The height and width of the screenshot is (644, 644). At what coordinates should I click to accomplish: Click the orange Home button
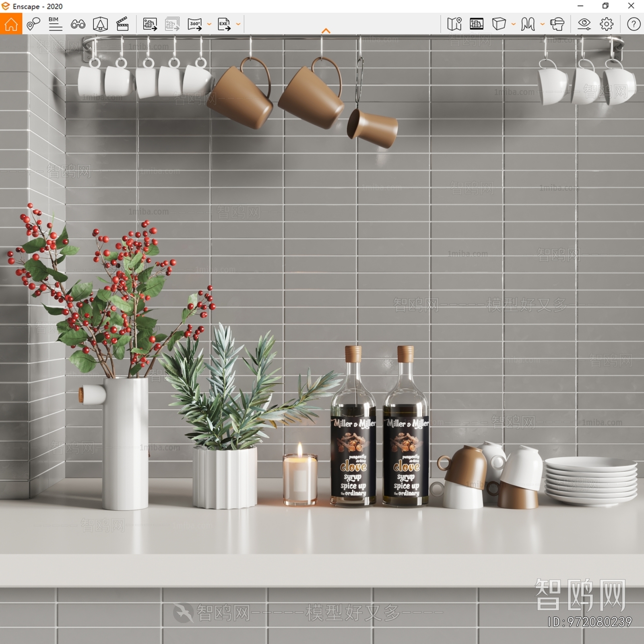[x=11, y=24]
